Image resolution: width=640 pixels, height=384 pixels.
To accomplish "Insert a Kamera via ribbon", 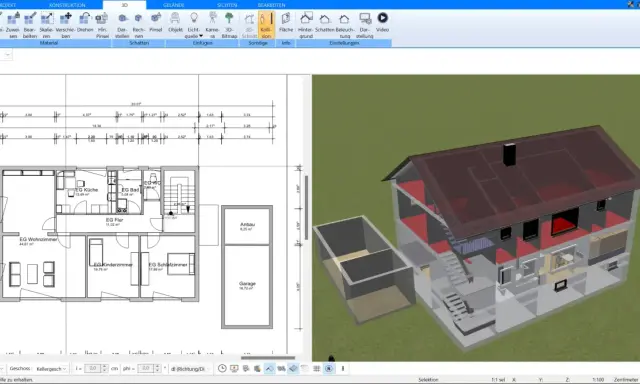I will click(x=212, y=25).
